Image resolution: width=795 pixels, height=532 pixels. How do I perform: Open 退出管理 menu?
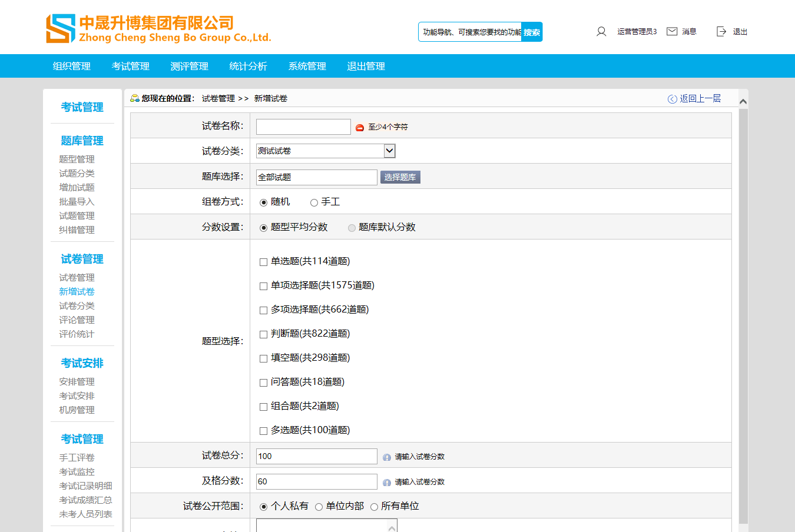click(366, 66)
